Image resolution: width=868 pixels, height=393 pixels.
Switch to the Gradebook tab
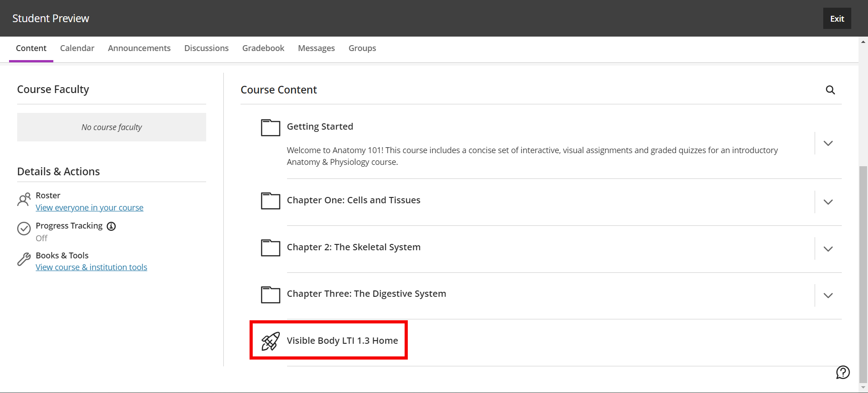pos(263,48)
